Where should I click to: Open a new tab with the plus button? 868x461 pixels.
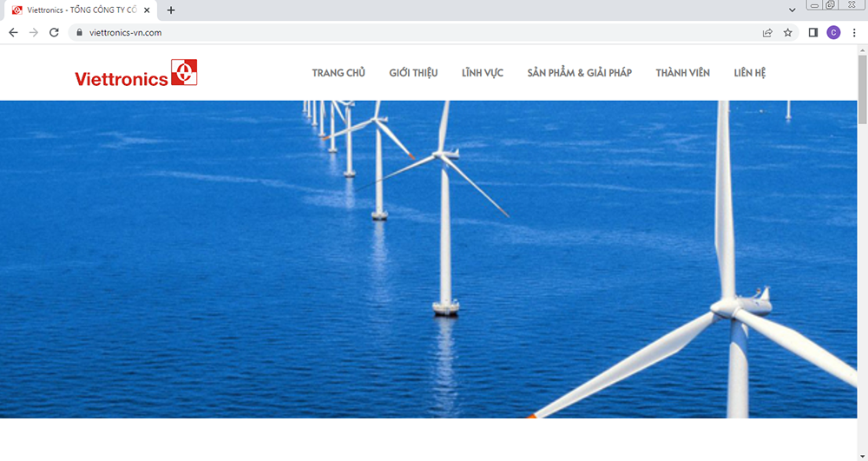171,10
